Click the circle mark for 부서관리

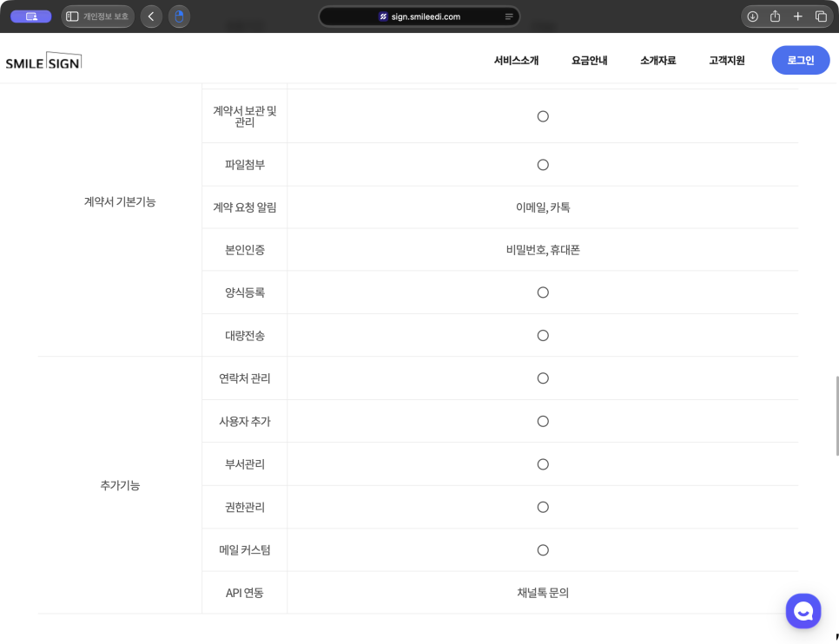point(543,464)
